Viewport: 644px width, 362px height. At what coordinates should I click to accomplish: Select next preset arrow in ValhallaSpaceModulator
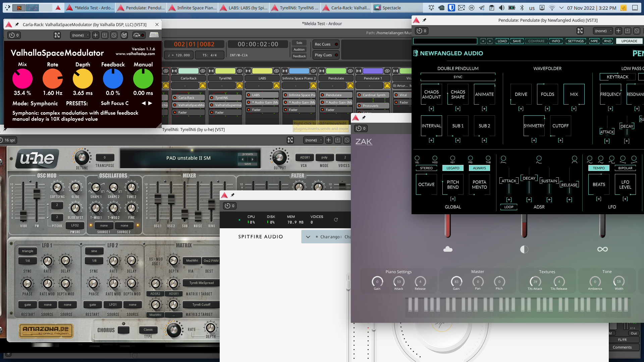[150, 103]
